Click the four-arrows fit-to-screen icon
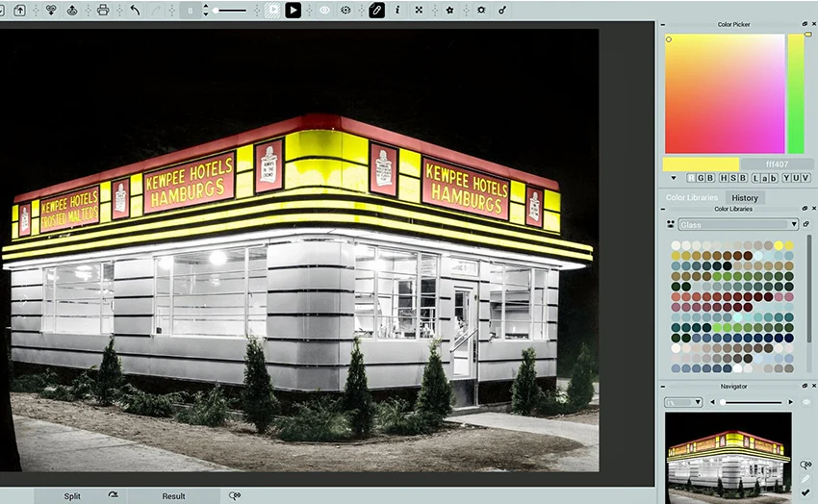 [x=419, y=10]
